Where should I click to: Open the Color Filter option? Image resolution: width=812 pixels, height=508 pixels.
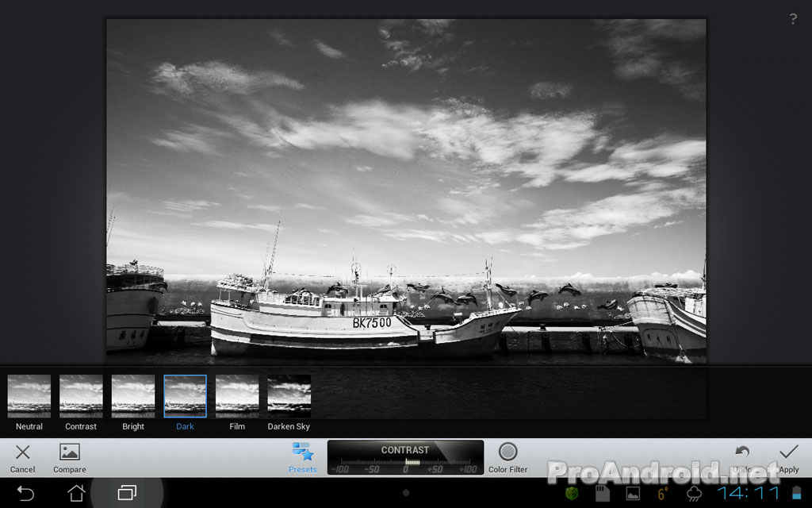click(507, 458)
